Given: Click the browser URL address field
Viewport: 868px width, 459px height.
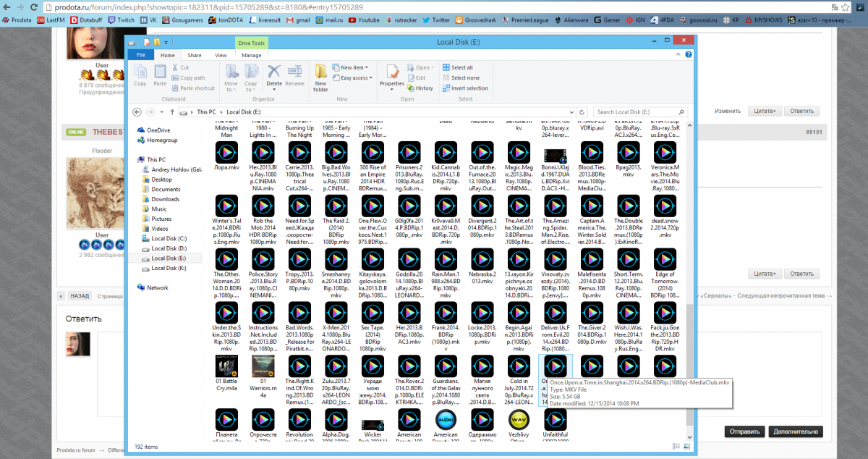Looking at the screenshot, I should 434,6.
